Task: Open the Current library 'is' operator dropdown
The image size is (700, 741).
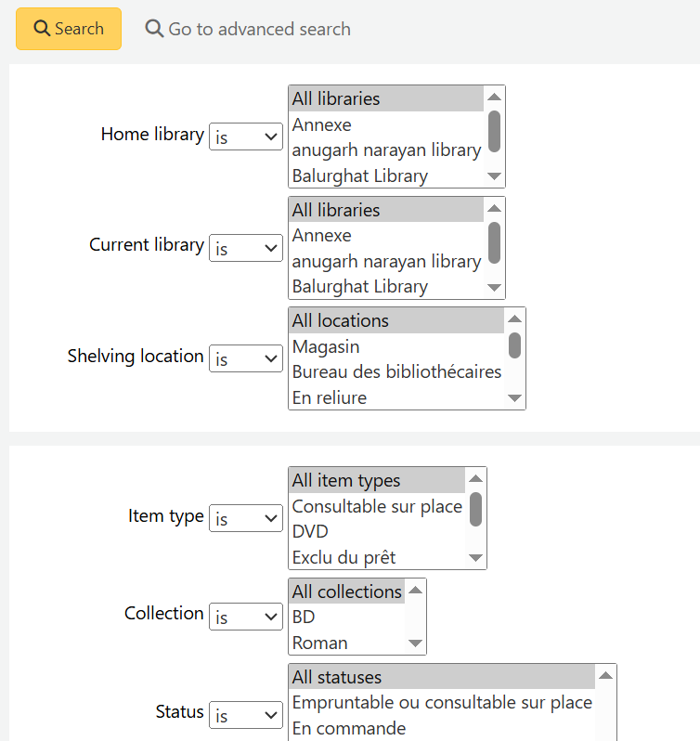Action: click(x=246, y=248)
